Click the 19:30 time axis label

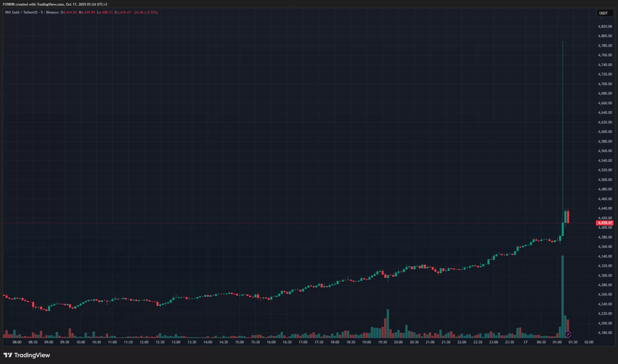382,342
